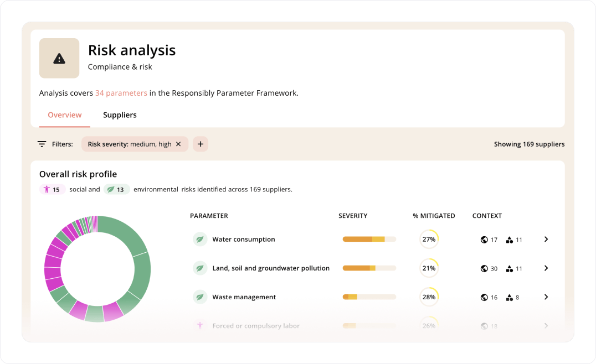Screen dimensions: 596x364
Task: Click the severity bar for Water consumption
Action: coord(369,239)
